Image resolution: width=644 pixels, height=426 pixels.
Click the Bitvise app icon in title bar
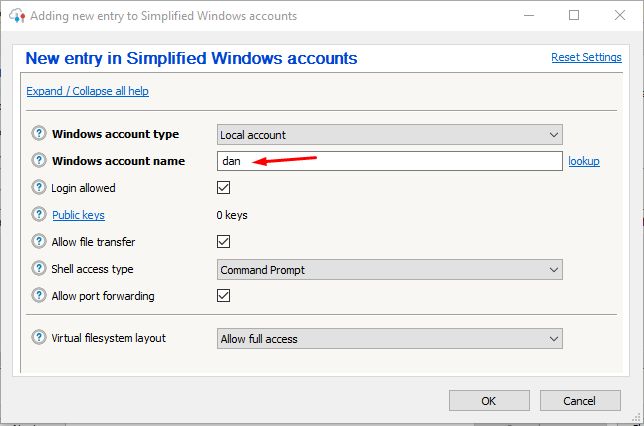tap(17, 16)
